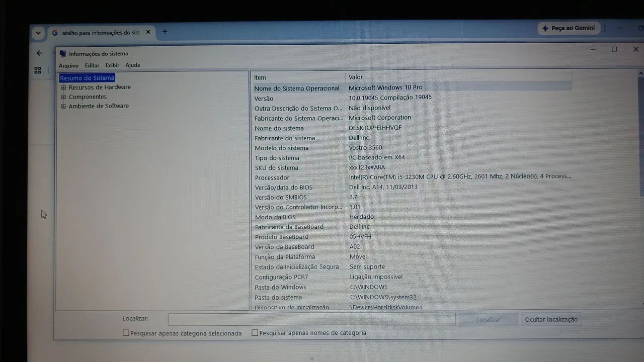Select Estado da Inicialização Segura row
The image size is (644, 362).
[x=412, y=267]
